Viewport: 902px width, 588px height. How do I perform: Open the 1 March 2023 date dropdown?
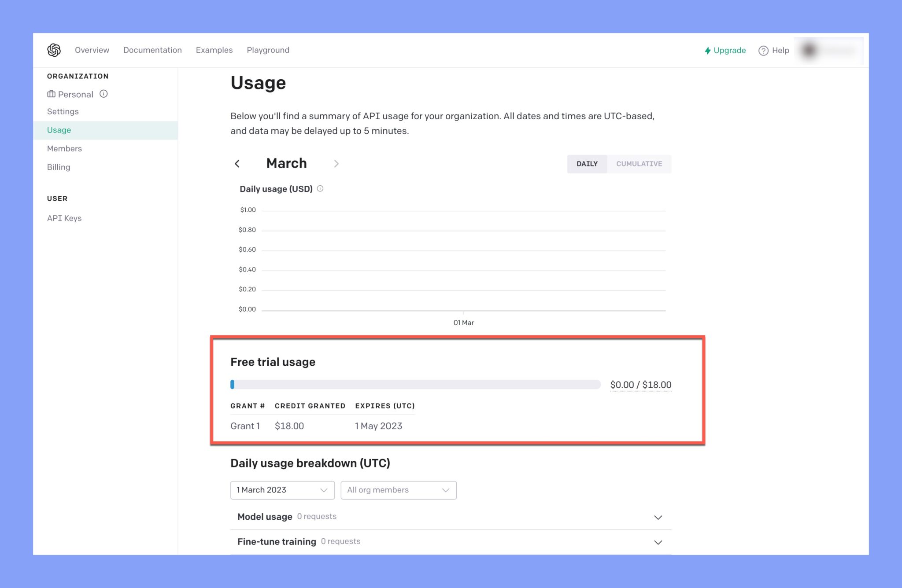click(x=282, y=490)
